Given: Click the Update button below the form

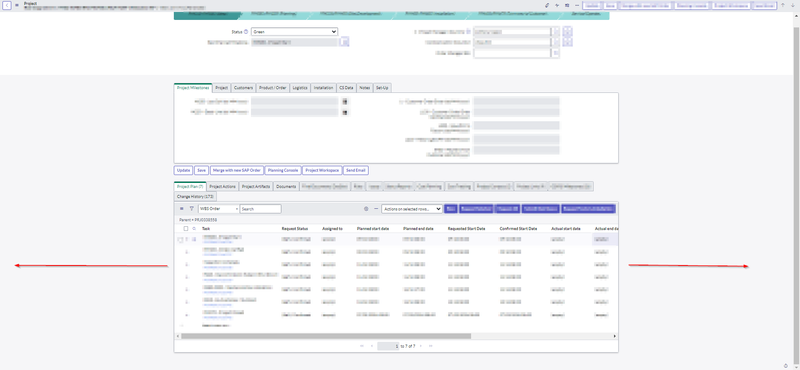Looking at the screenshot, I should click(x=183, y=170).
